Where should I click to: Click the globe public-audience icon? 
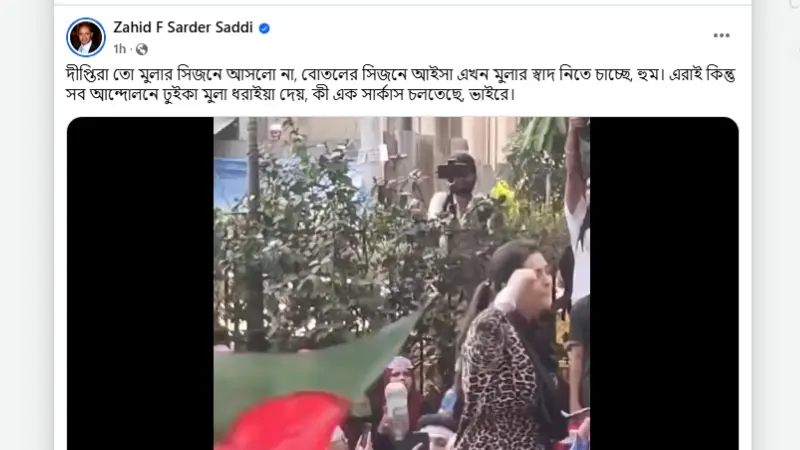point(142,49)
